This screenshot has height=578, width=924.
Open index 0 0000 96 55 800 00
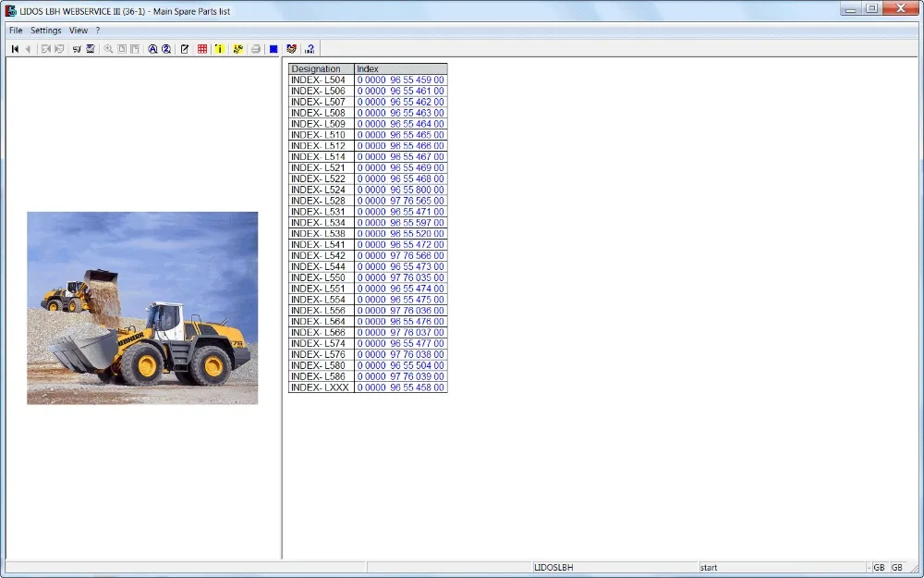(401, 190)
